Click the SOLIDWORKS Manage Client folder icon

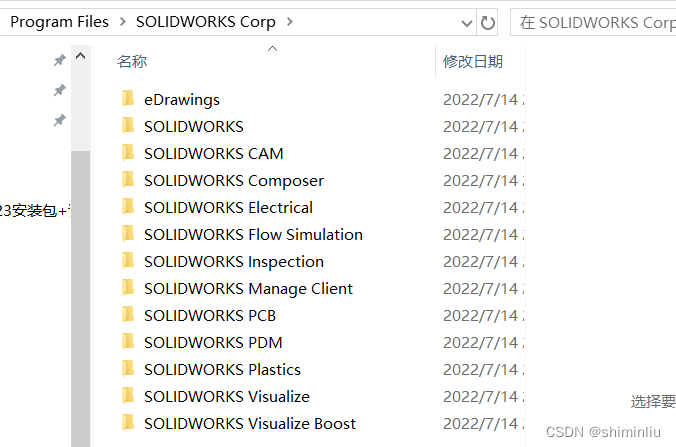128,288
